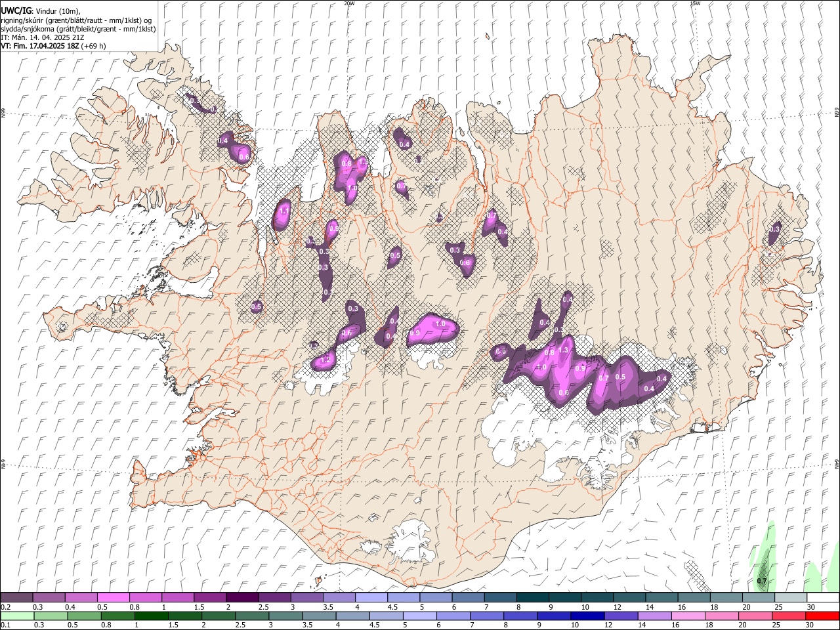Select the 16 light pink swatch in lower legend row
The width and height of the screenshot is (840, 630).
(687, 616)
